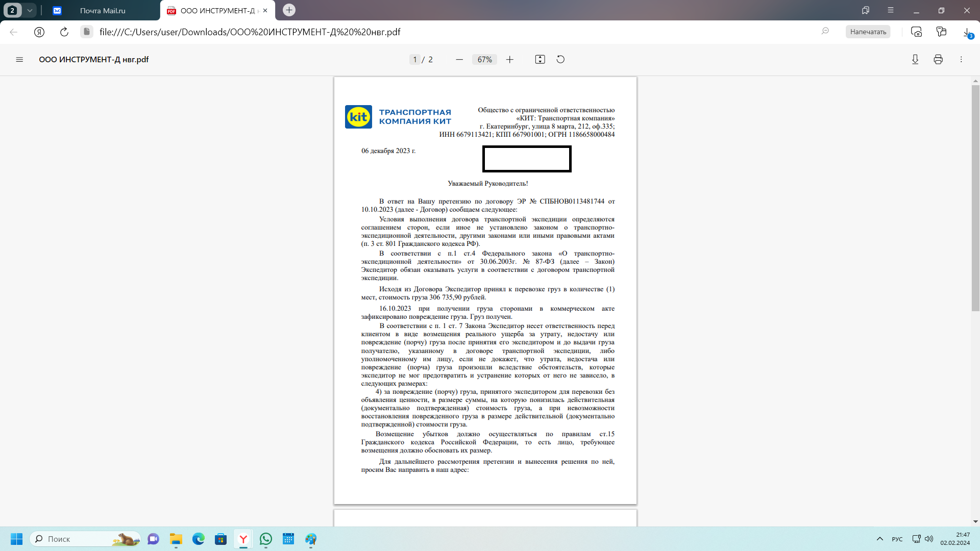Viewport: 980px width, 551px height.
Task: Fit the PDF page to the window
Action: [540, 60]
